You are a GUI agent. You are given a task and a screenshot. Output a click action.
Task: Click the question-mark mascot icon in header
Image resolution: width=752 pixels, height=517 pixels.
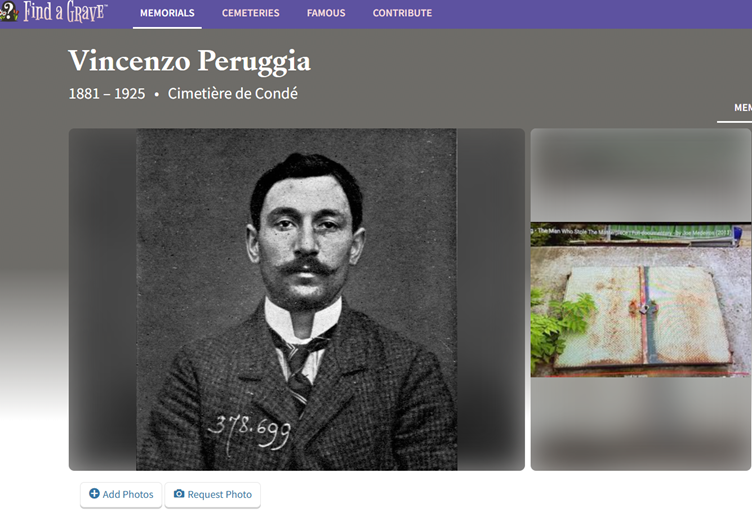(9, 12)
